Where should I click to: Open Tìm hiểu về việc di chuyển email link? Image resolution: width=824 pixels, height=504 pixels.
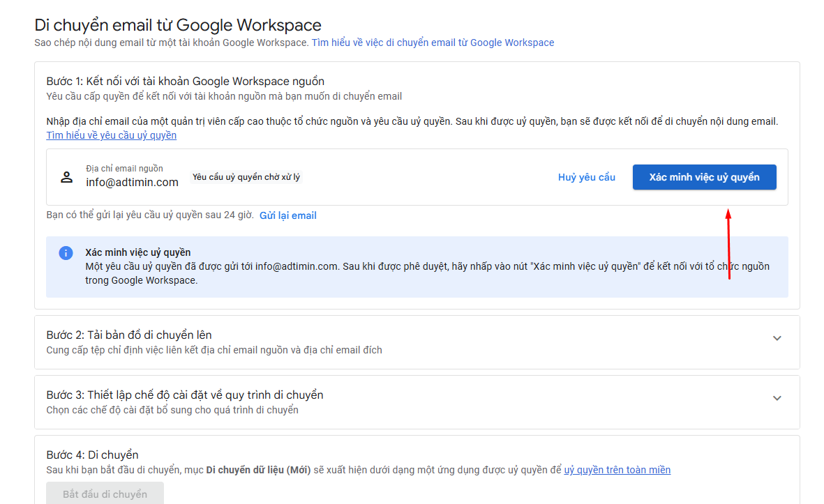click(x=433, y=43)
